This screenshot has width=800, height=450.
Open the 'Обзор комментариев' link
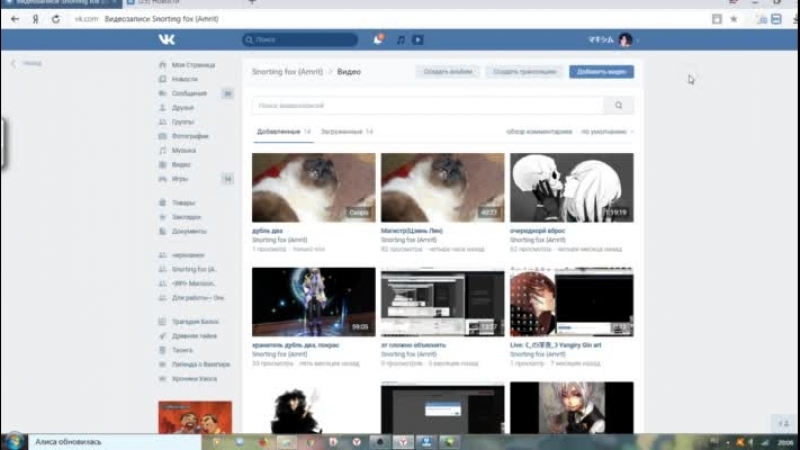(x=540, y=132)
